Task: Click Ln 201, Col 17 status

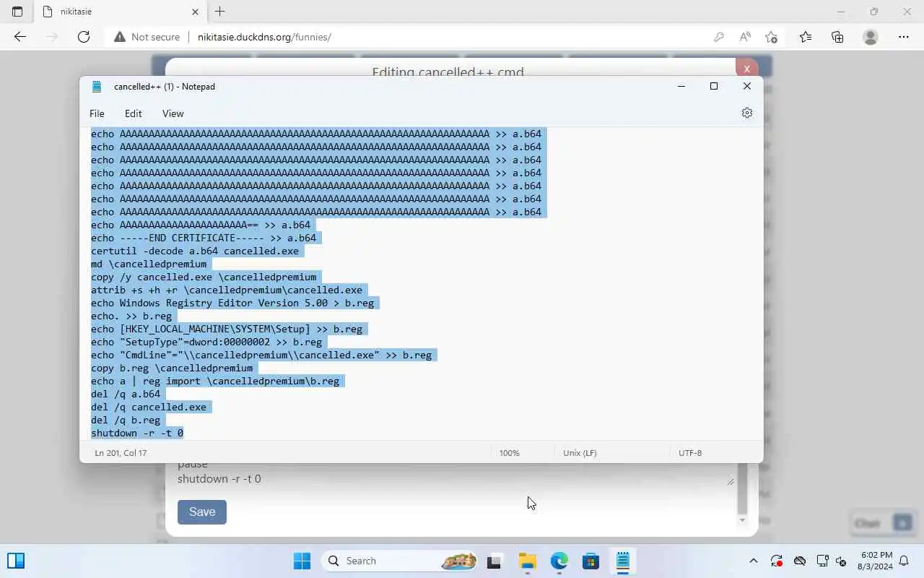Action: pos(121,453)
